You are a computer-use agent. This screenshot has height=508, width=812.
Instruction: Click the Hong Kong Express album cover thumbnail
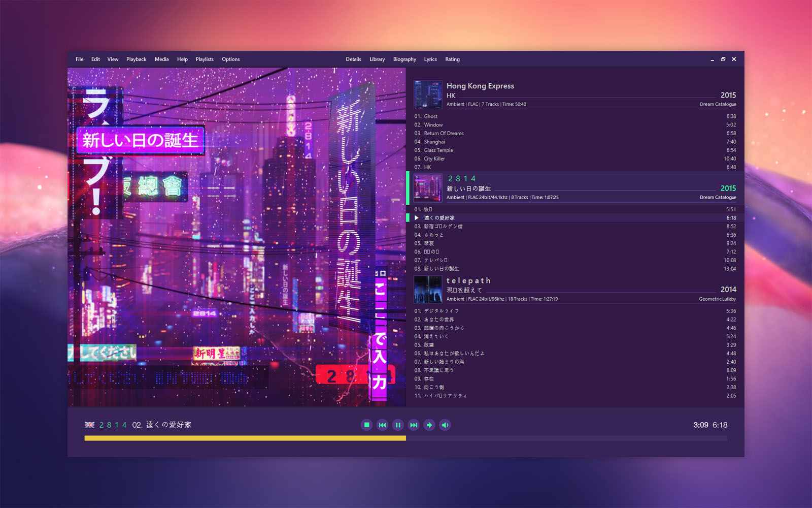click(x=428, y=94)
